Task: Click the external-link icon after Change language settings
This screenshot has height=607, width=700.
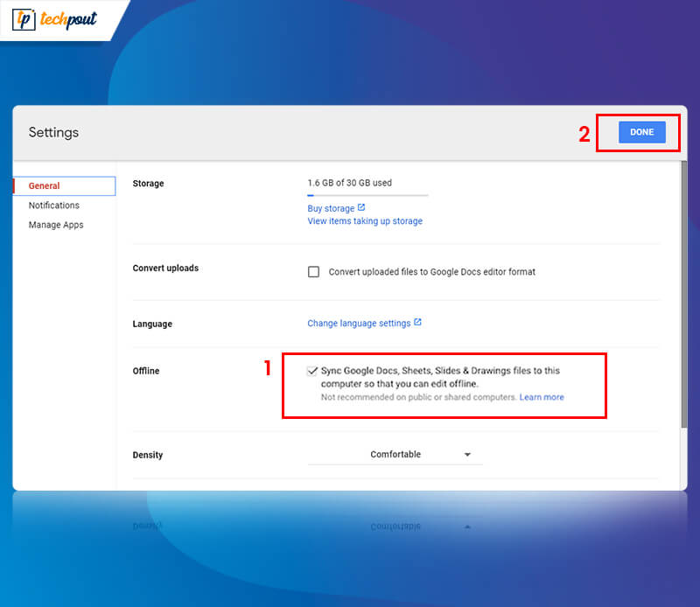Action: pos(417,322)
